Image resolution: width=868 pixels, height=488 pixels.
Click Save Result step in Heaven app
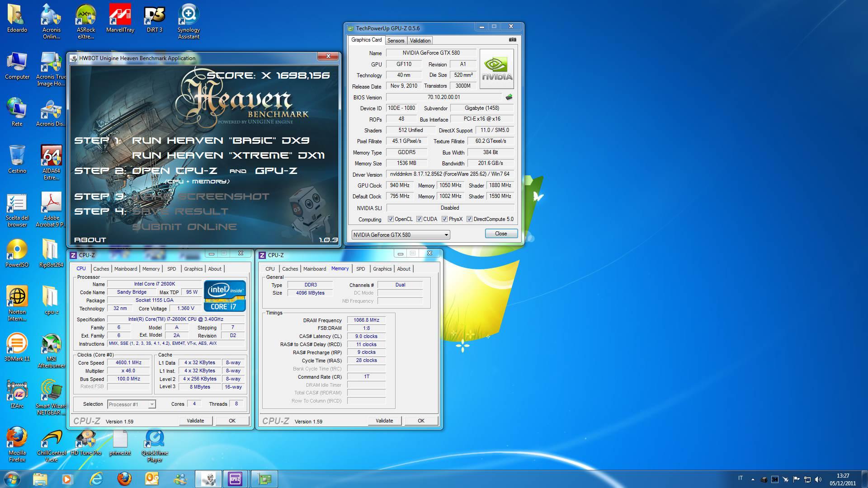pyautogui.click(x=180, y=211)
